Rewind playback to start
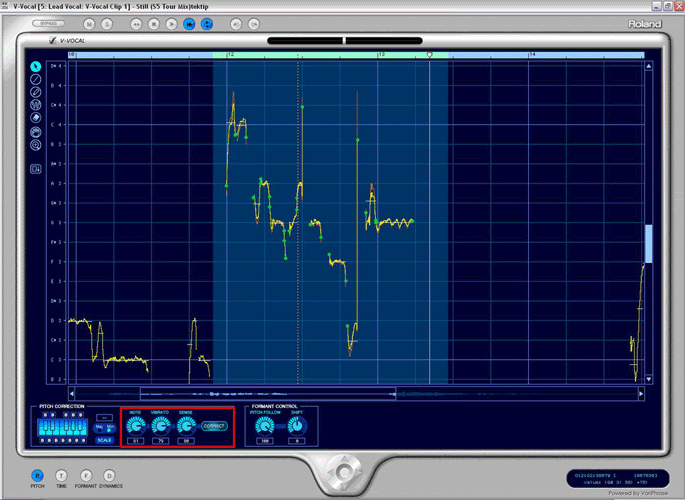 pos(136,24)
